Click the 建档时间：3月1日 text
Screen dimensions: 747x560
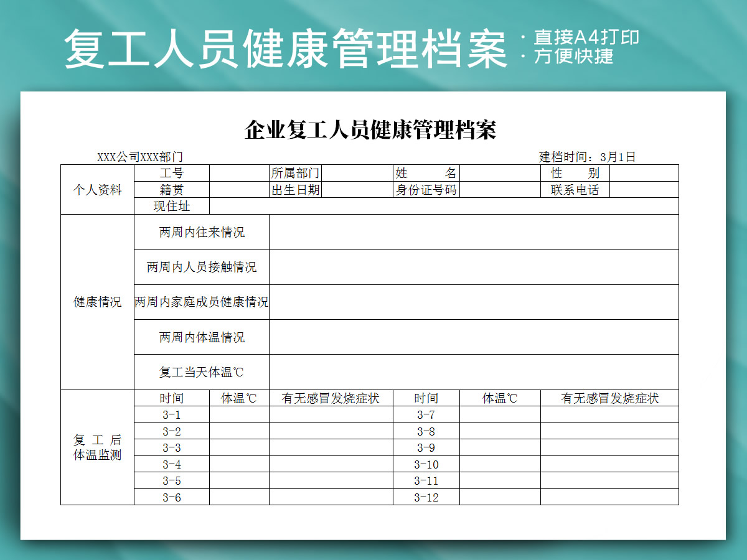pyautogui.click(x=588, y=155)
